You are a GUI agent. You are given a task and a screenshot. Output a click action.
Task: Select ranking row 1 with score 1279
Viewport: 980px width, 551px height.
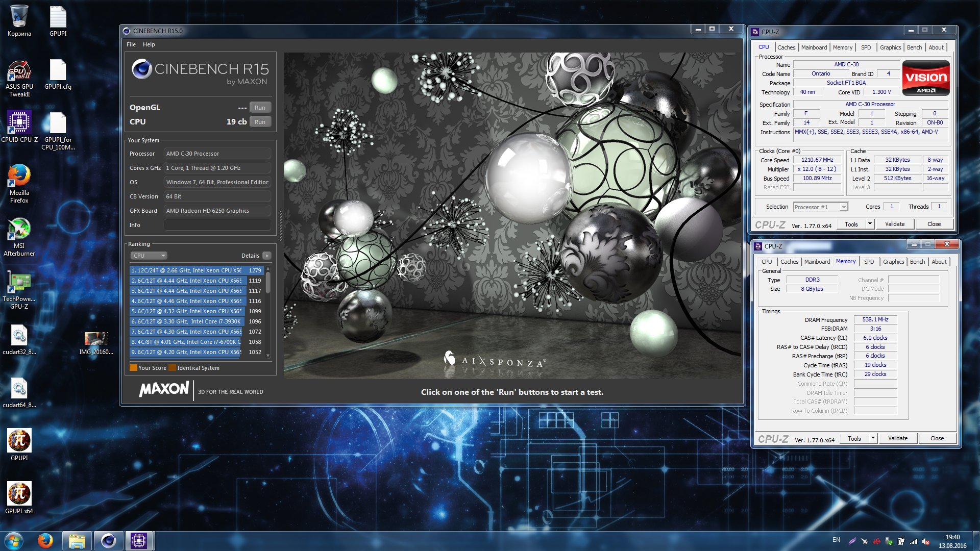coord(197,270)
